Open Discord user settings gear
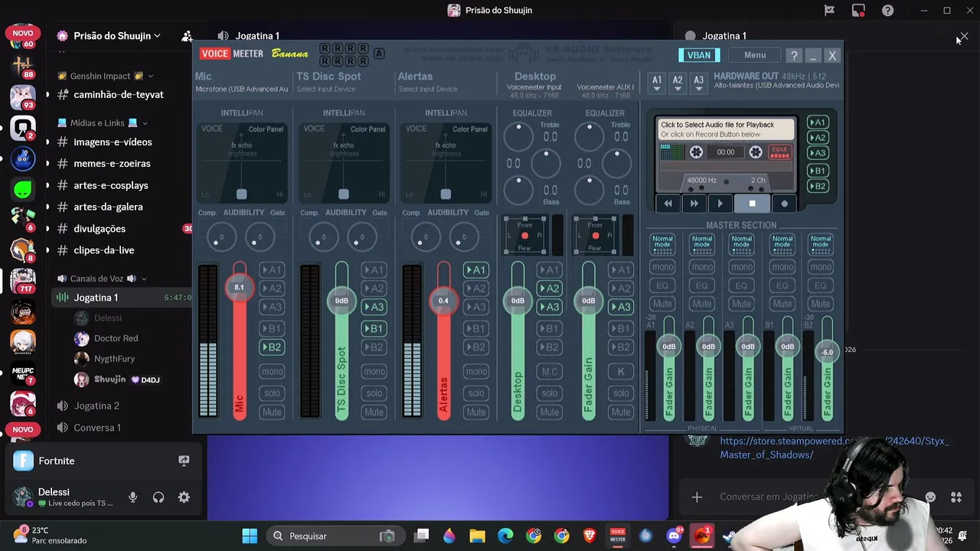980x551 pixels. click(x=184, y=497)
